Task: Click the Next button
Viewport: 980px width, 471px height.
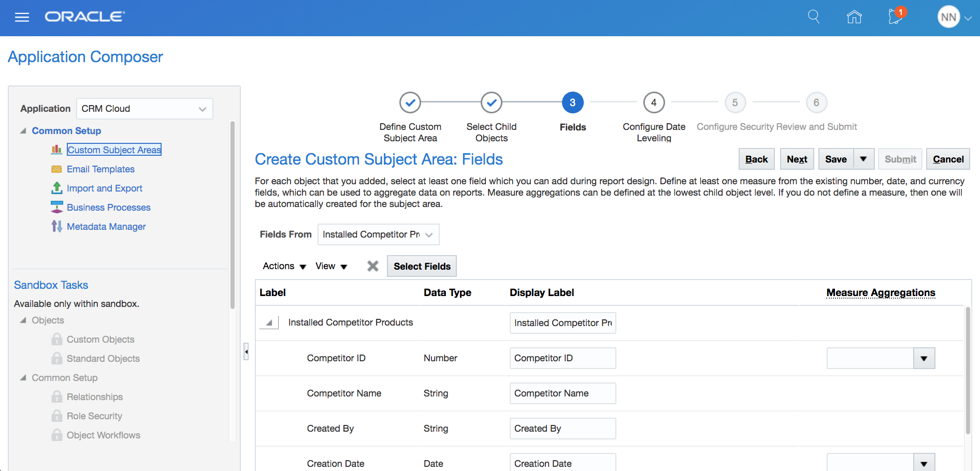Action: coord(797,159)
